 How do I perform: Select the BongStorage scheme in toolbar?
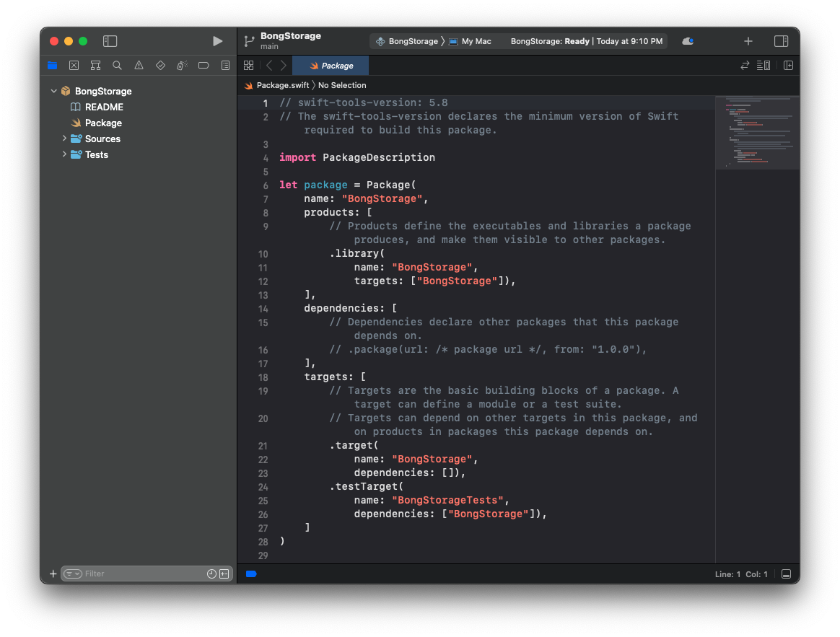pos(407,41)
